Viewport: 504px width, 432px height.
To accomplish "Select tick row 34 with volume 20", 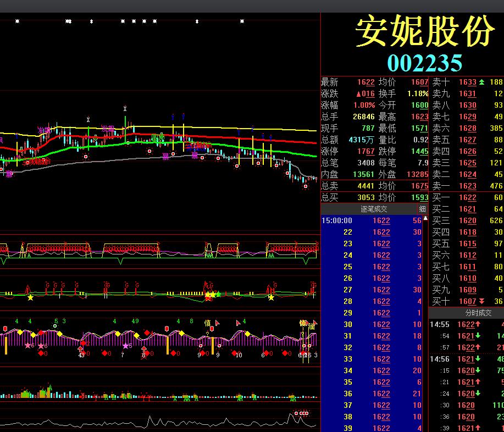I will click(372, 370).
